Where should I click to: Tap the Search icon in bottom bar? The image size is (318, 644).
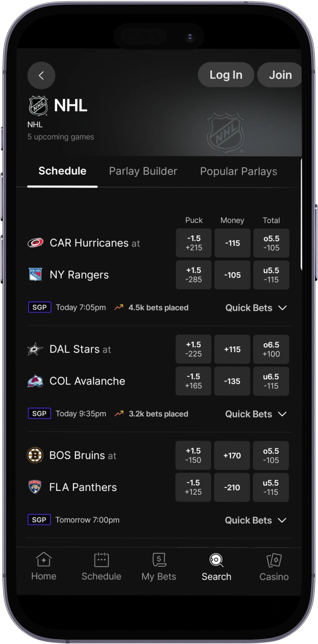click(x=216, y=560)
